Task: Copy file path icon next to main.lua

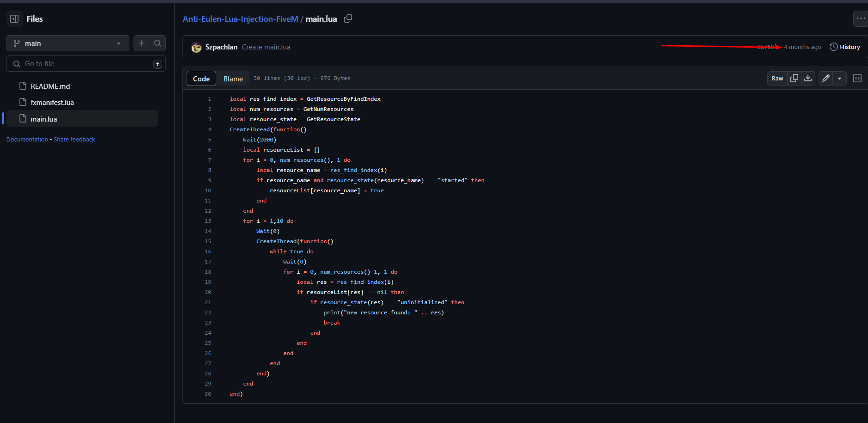Action: pyautogui.click(x=348, y=18)
